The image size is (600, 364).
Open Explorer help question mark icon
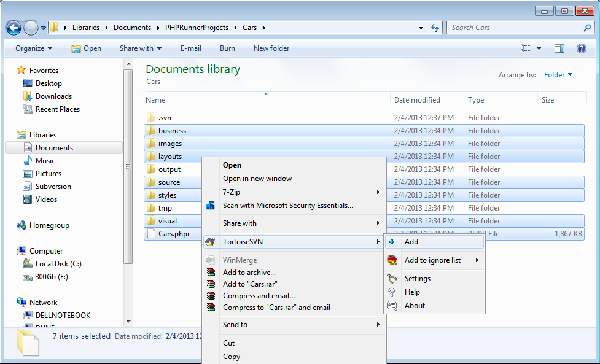(581, 48)
